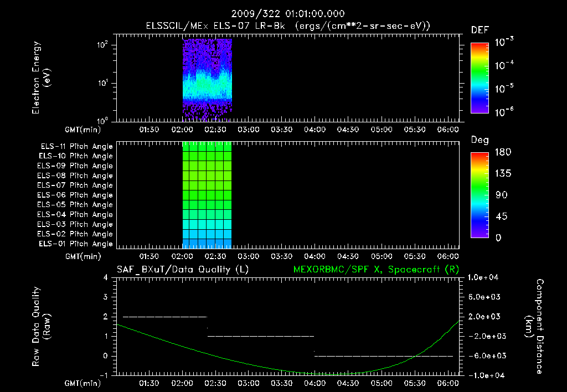
Task: Click the 180 value on the Deg scale
Action: tap(503, 152)
